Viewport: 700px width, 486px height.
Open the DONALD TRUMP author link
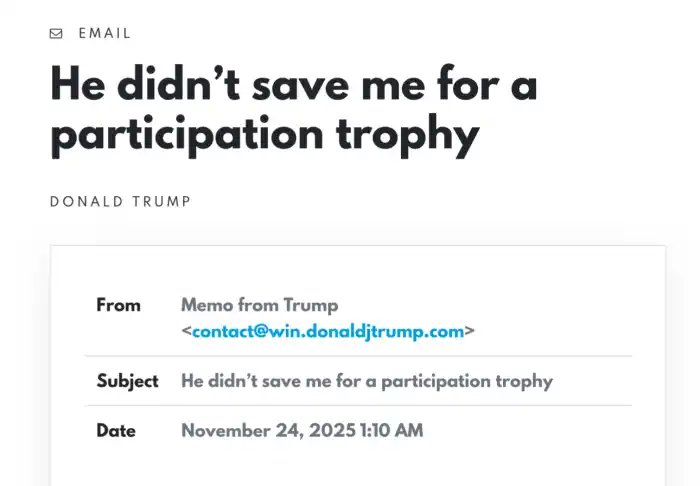tap(120, 202)
